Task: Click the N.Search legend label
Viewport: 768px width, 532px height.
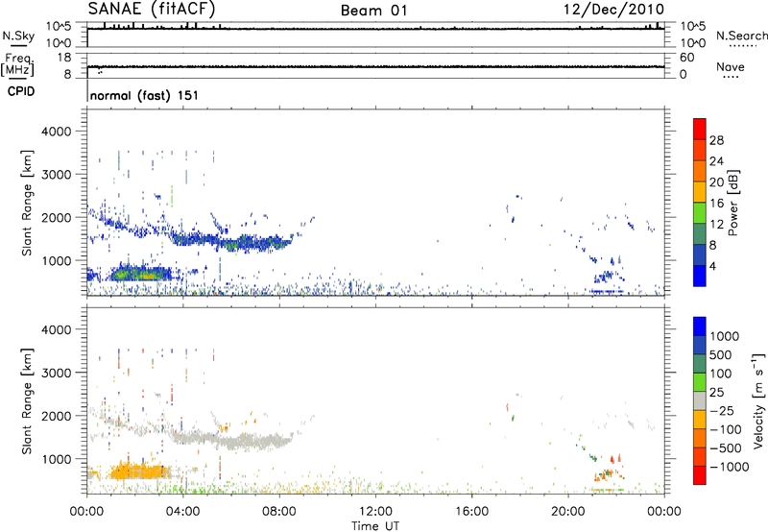Action: click(741, 36)
